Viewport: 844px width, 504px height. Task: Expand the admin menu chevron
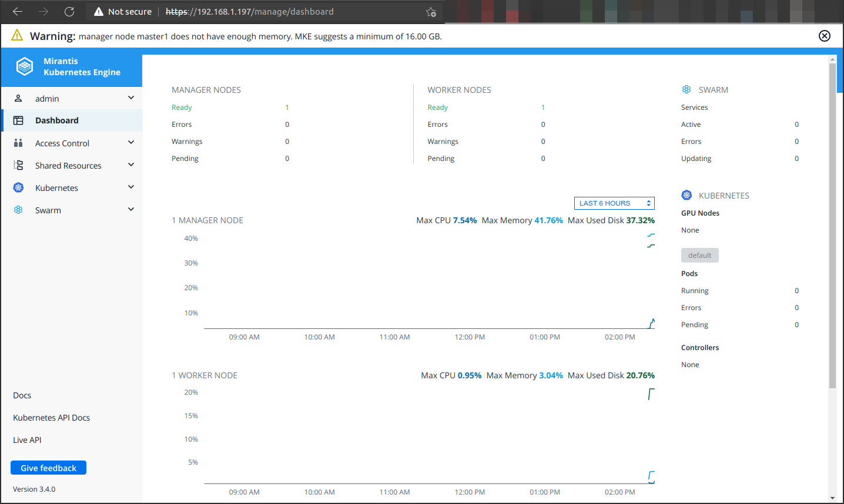coord(131,98)
